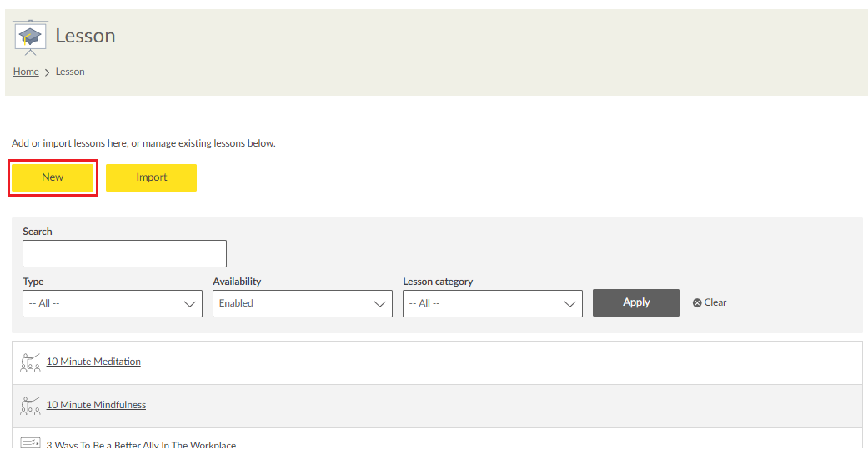Click the 10 Minute Mindfulness classroom icon

coord(30,405)
